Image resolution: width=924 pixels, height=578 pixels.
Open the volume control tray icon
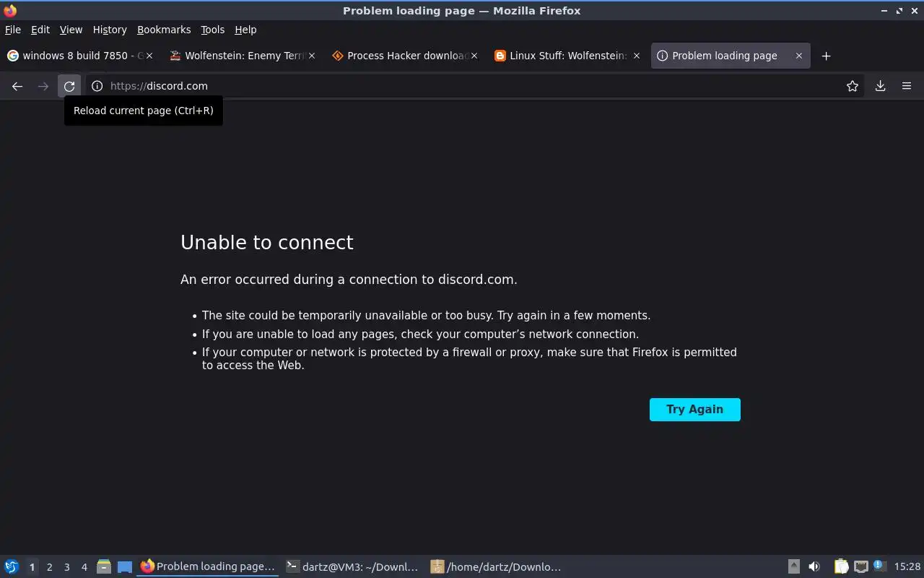click(x=814, y=567)
